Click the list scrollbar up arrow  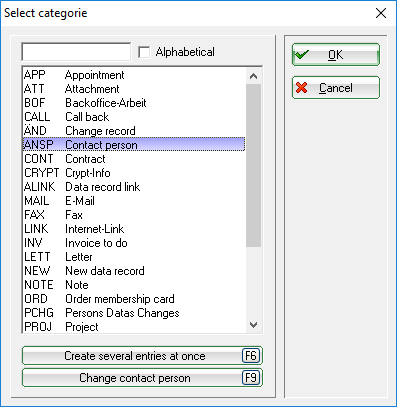click(253, 76)
